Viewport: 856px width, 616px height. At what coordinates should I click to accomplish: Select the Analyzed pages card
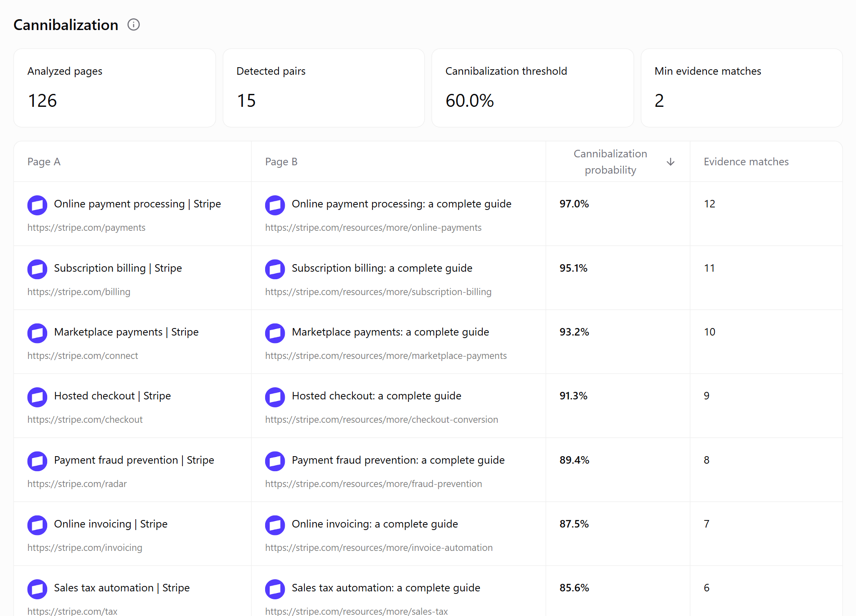(x=115, y=88)
